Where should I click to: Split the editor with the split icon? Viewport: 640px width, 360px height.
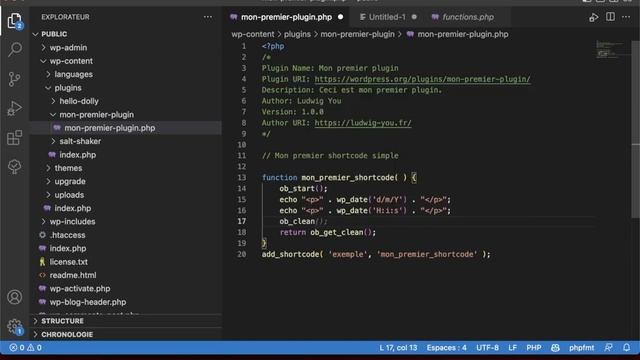(x=610, y=17)
